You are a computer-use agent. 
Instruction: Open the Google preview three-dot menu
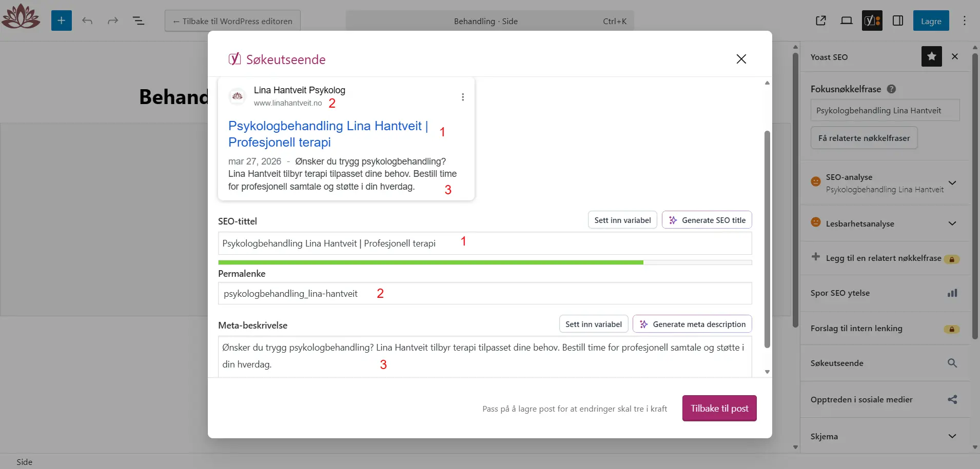pyautogui.click(x=463, y=97)
